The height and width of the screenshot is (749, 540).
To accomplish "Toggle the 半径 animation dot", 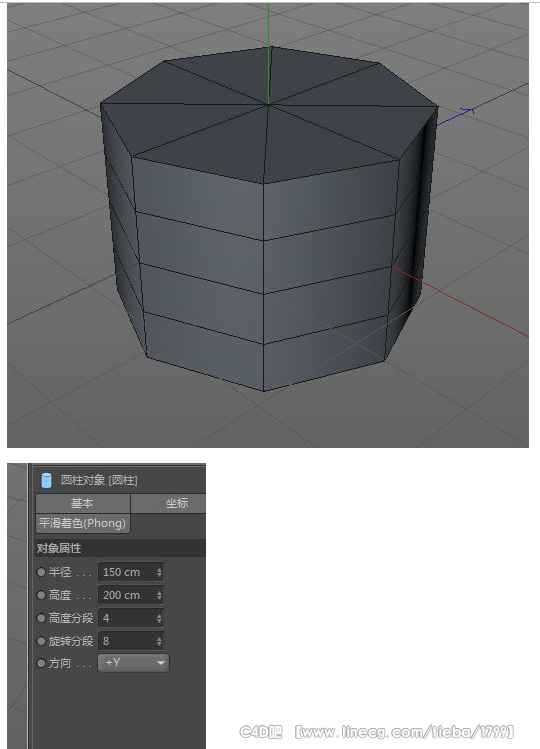I will 41,572.
